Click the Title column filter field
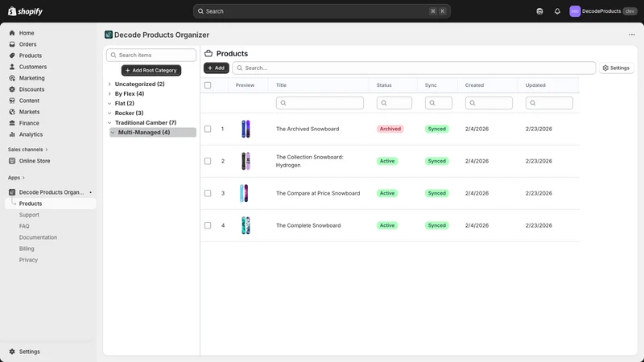Image resolution: width=644 pixels, height=362 pixels. click(x=320, y=103)
